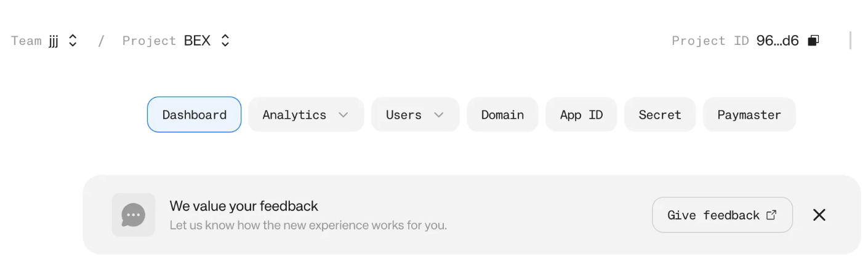
Task: Dismiss the feedback banner
Action: coord(819,215)
